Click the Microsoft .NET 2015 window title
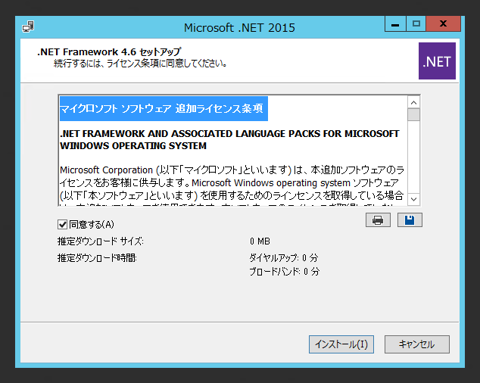The width and height of the screenshot is (480, 383). (240, 28)
